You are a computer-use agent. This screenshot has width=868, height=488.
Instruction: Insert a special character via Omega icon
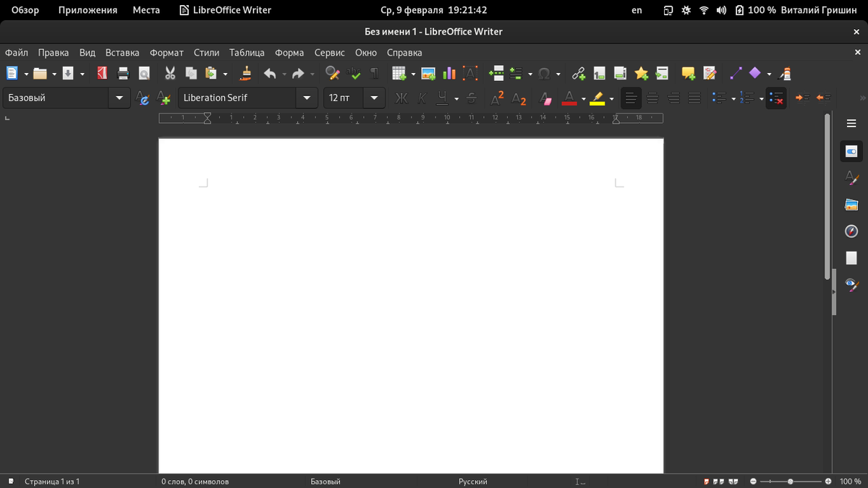click(x=544, y=73)
